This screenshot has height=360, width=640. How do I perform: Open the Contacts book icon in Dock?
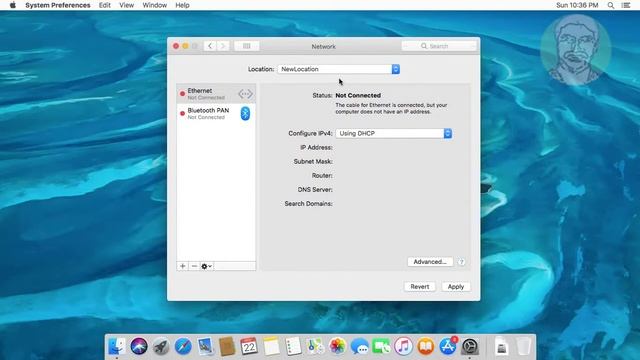227,347
